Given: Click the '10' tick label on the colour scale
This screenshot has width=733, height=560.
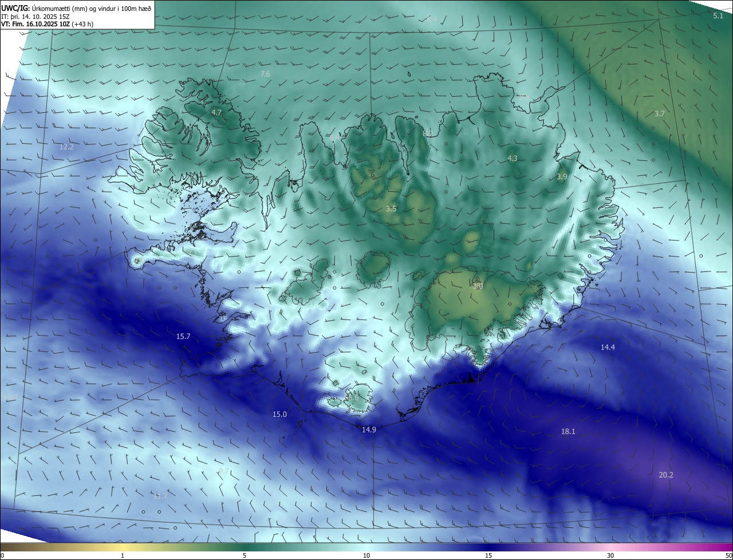Looking at the screenshot, I should [366, 555].
